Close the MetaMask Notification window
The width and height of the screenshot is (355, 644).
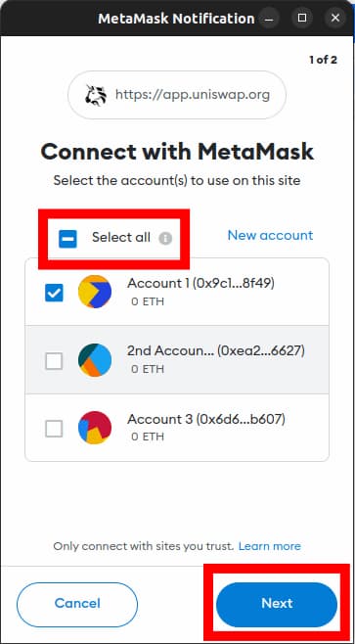coord(335,18)
